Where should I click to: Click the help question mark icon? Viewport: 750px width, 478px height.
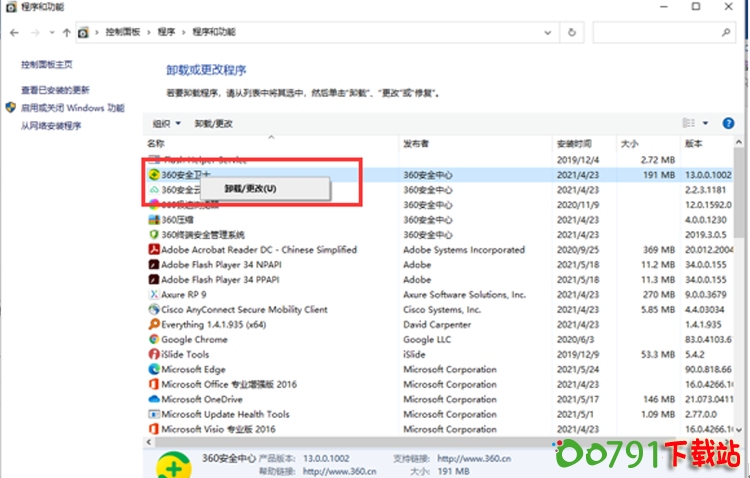click(x=730, y=123)
